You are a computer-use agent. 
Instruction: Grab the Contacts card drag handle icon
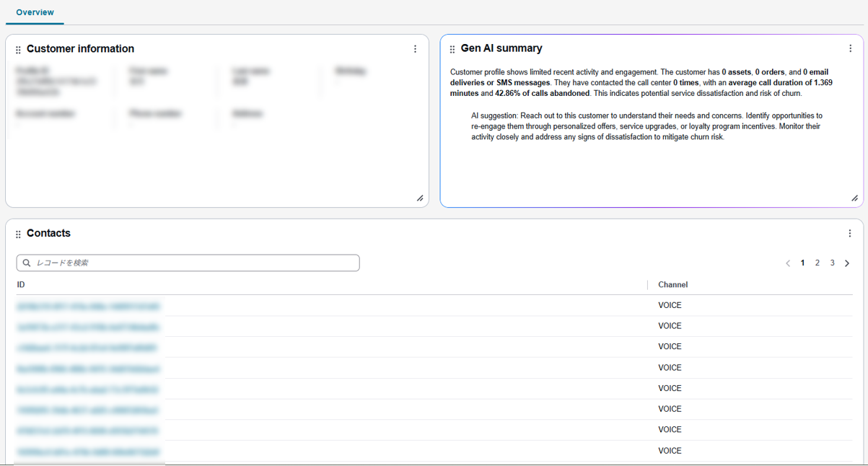pos(18,234)
